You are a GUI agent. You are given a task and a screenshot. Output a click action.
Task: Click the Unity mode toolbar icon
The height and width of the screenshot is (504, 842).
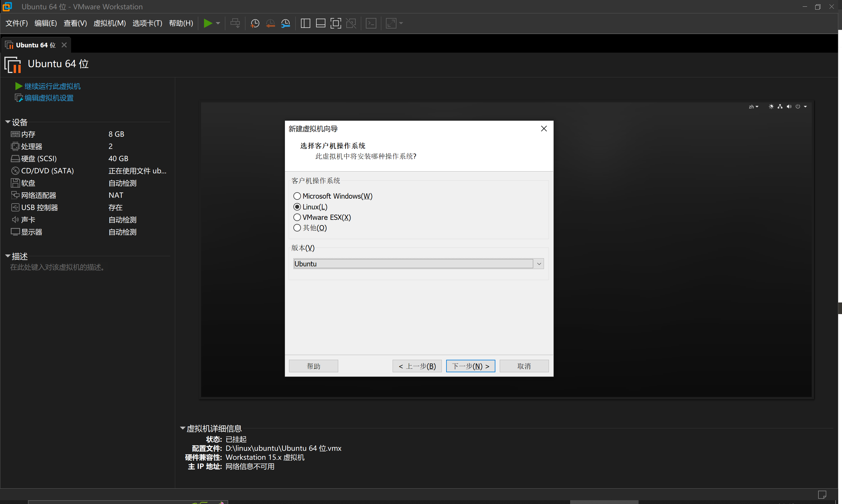(351, 23)
